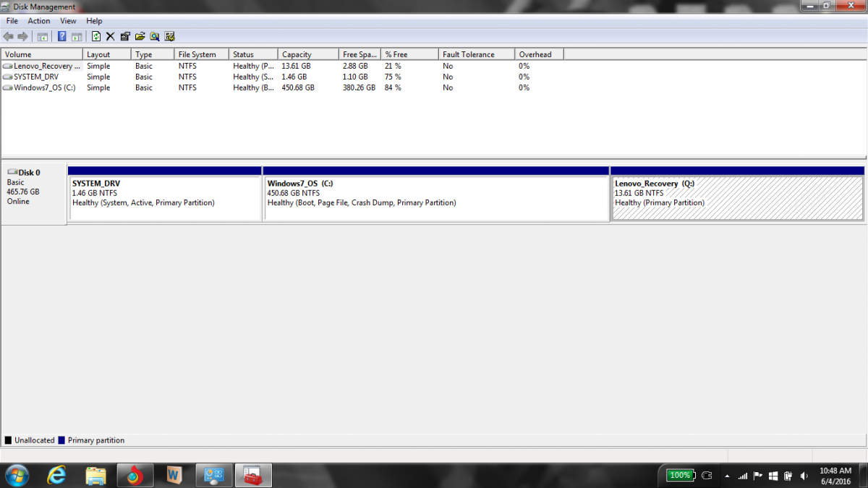868x488 pixels.
Task: Switch to Control Panel taskbar window
Action: tap(213, 475)
